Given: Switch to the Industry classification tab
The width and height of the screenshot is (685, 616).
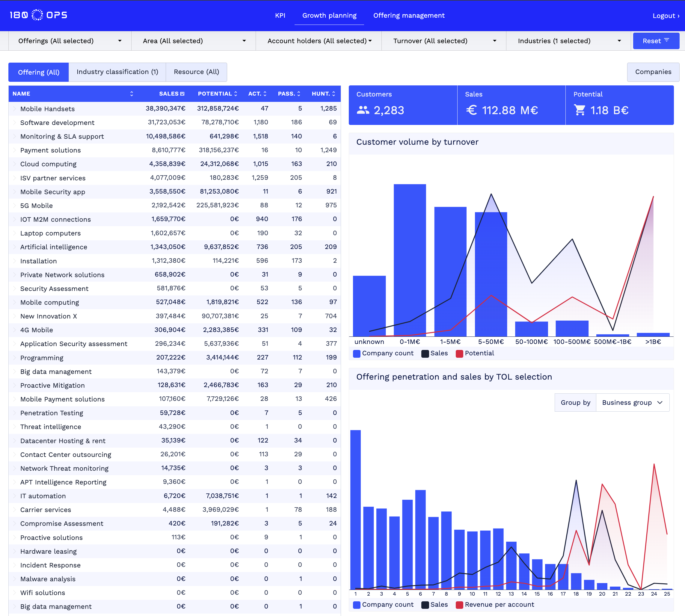Looking at the screenshot, I should 117,72.
